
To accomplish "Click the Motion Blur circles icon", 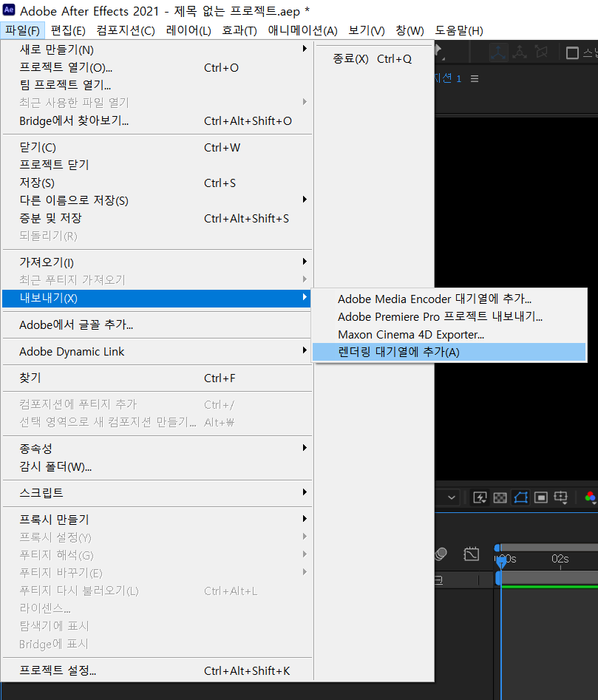I will pyautogui.click(x=441, y=554).
